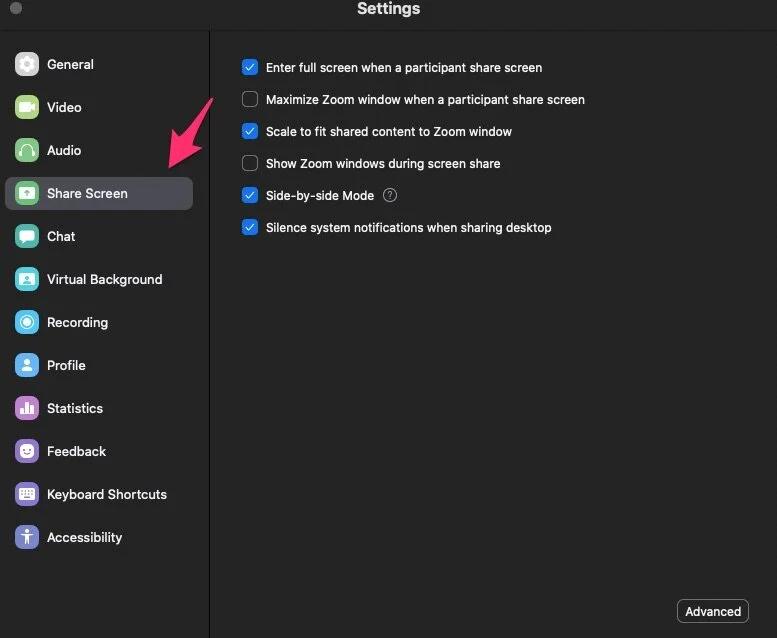Click the Virtual Background icon

(27, 279)
